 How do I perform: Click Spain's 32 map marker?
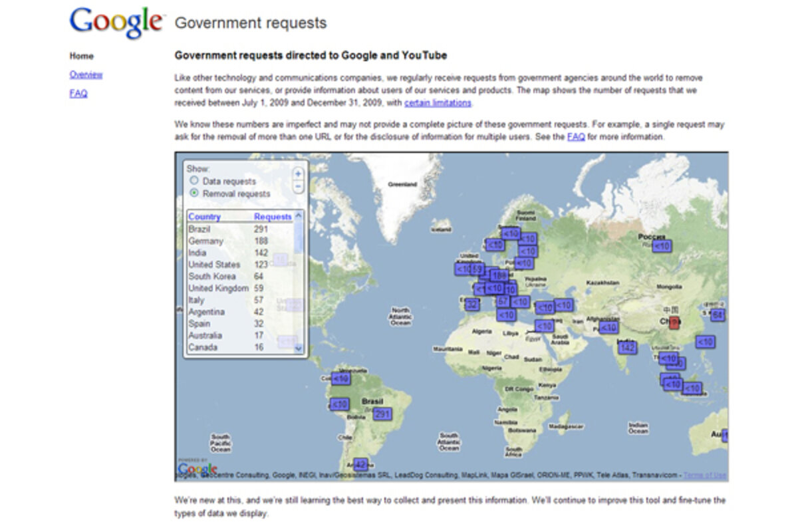[x=471, y=305]
